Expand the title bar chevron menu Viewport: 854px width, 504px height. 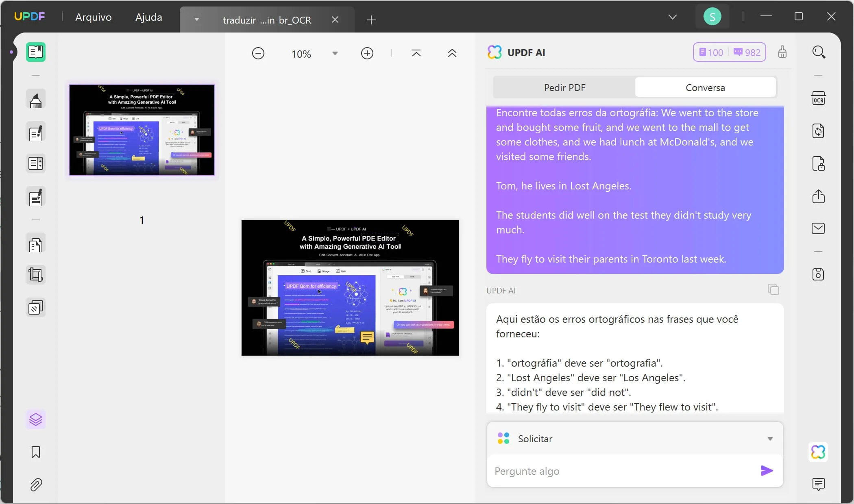673,17
